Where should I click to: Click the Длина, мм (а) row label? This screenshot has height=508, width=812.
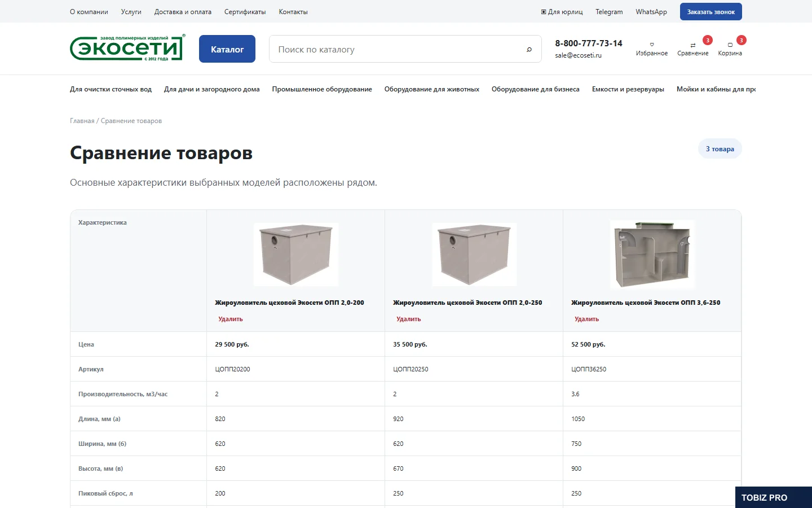coord(99,419)
